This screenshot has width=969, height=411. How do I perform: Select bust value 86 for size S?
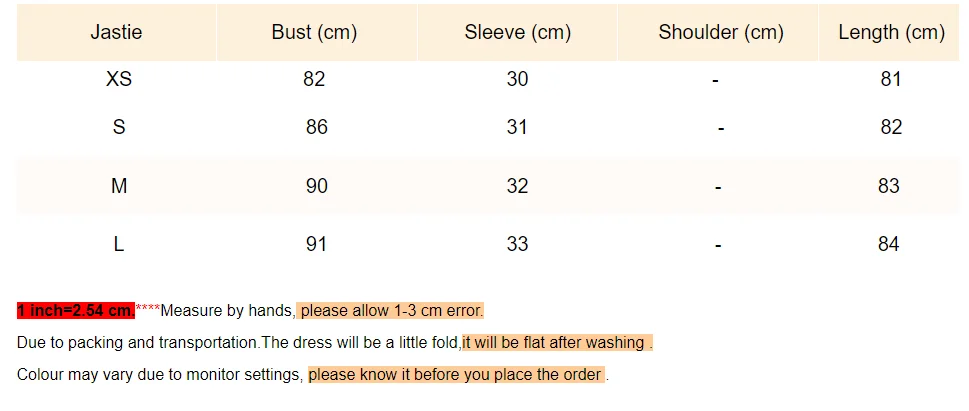coord(316,127)
